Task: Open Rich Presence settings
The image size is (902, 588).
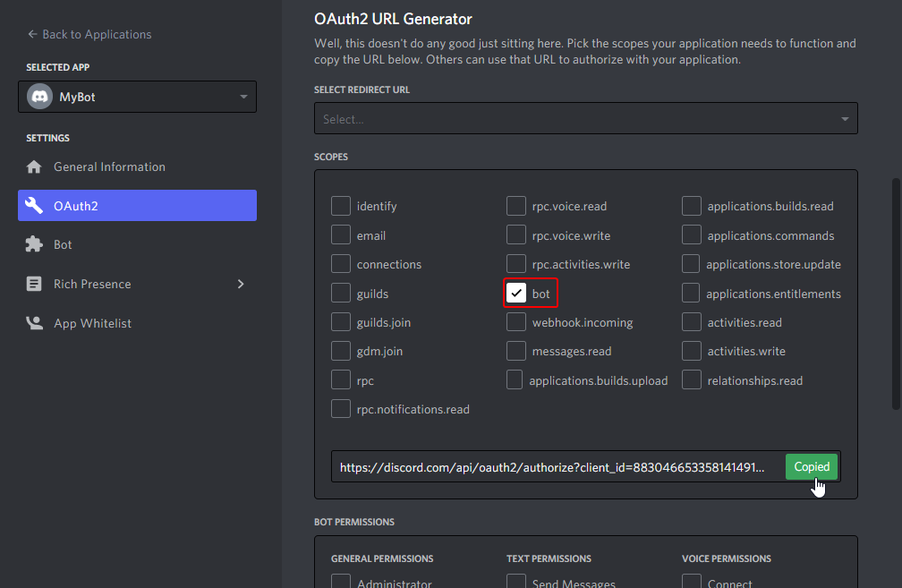Action: point(137,284)
